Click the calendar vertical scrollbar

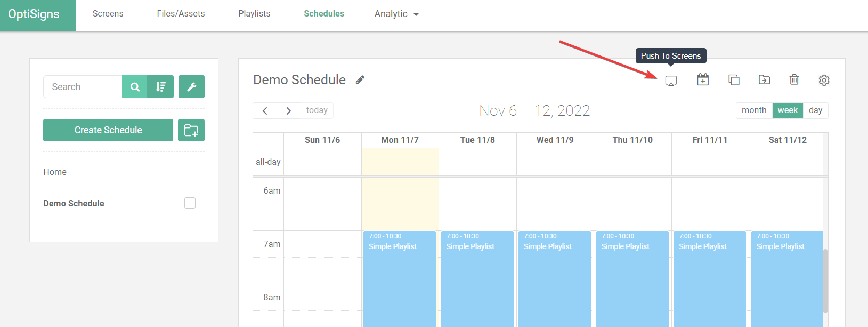825,281
